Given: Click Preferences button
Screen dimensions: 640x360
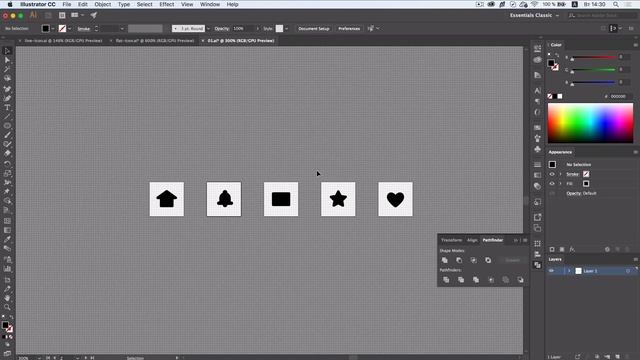Looking at the screenshot, I should click(349, 29).
